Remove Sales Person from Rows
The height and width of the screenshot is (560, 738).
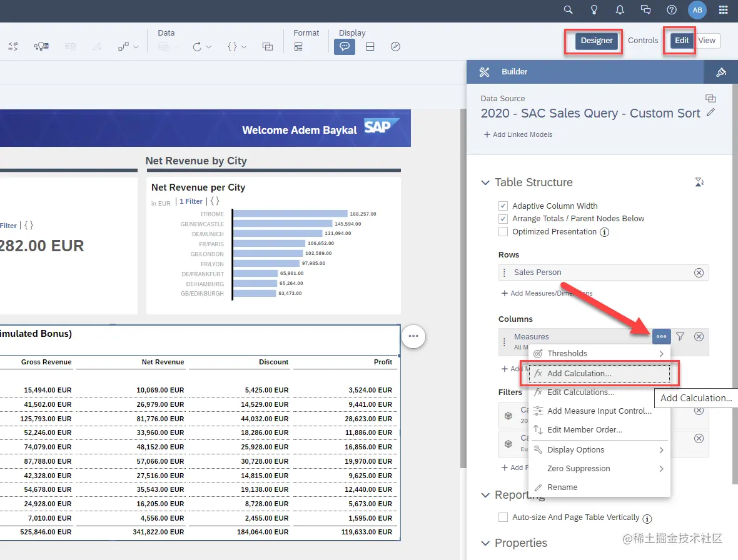699,272
